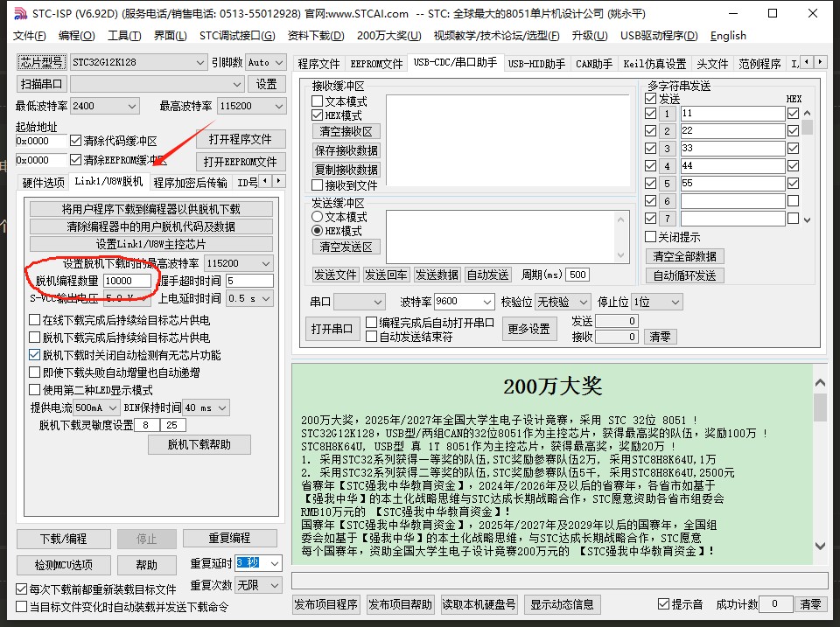Click the 检测MCU选项 button
Viewport: 840px width, 627px height.
coord(64,565)
